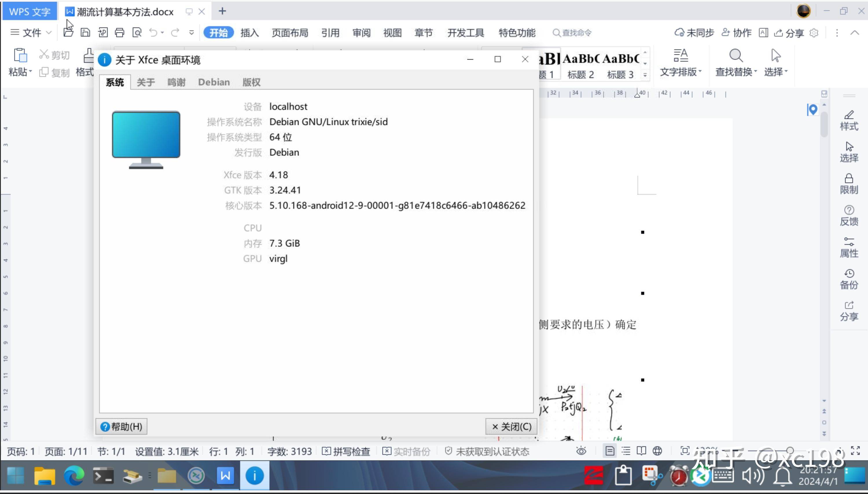Open 反馈 in right sidebar
The height and width of the screenshot is (494, 868).
click(849, 216)
